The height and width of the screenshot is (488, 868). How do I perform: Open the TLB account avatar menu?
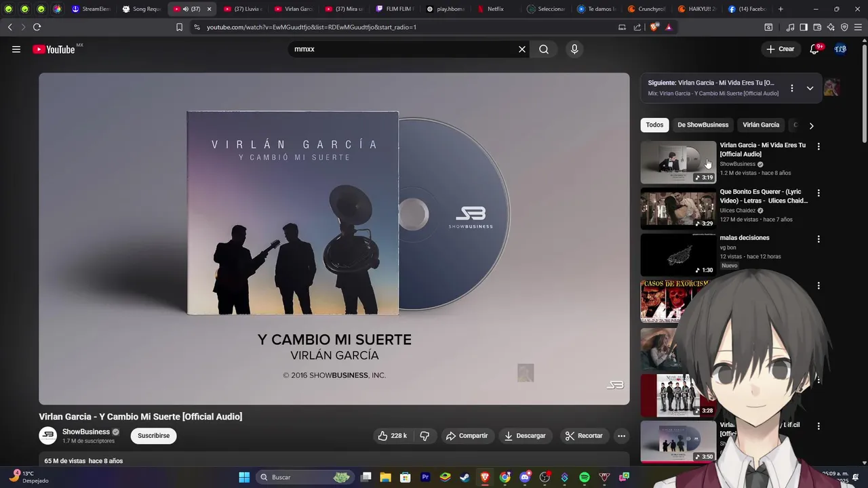pos(840,49)
